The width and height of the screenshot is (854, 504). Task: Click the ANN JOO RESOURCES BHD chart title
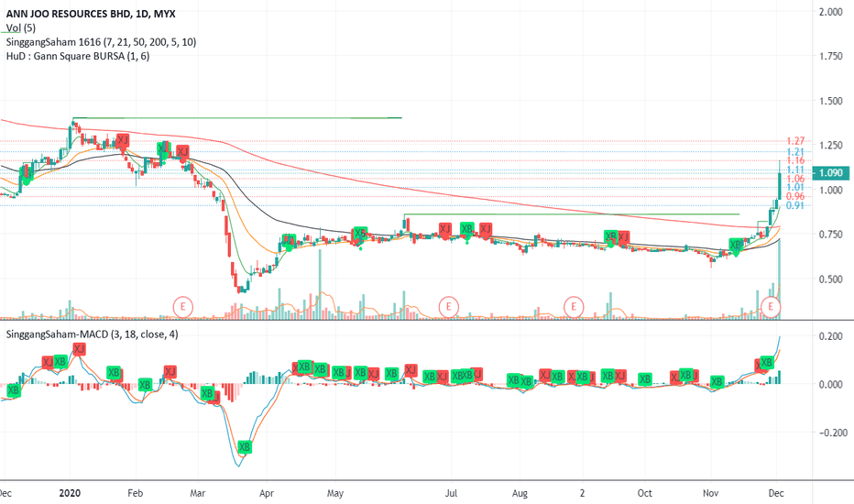[x=91, y=14]
